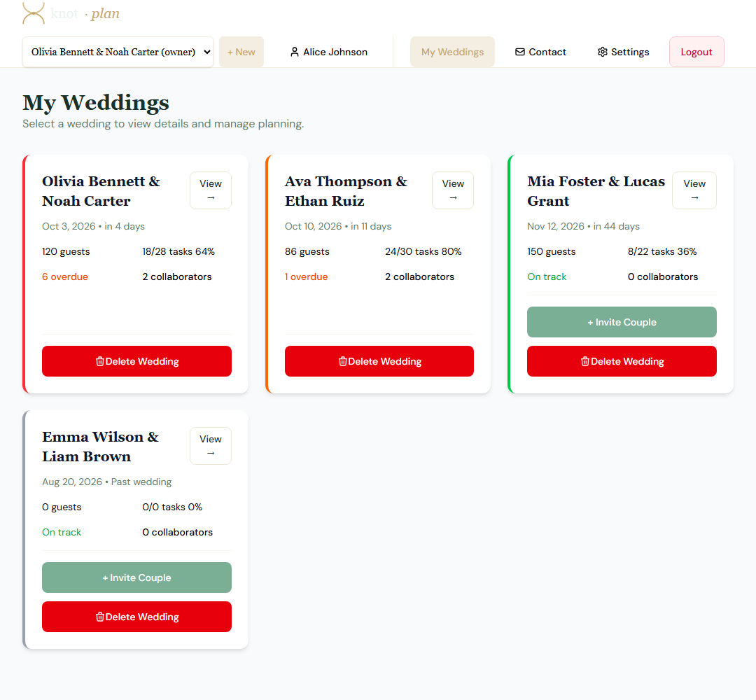
Task: Go to My Weddings tab
Action: 452,52
